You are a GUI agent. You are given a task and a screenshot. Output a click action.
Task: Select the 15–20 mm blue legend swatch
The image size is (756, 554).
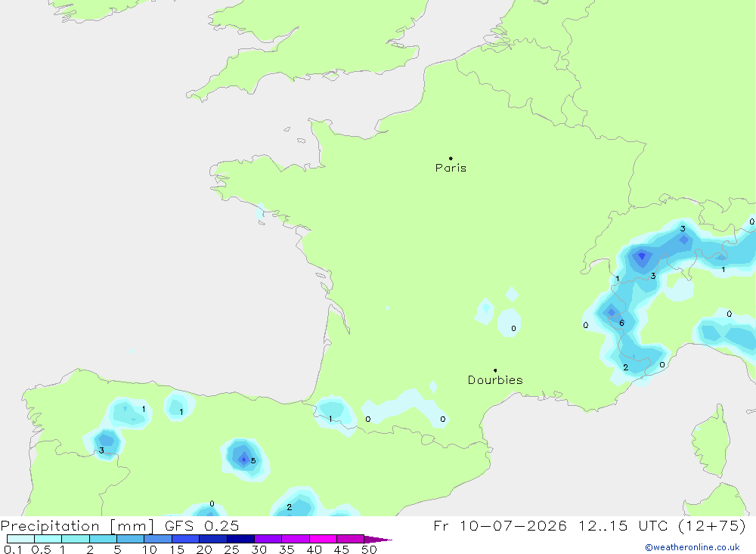[x=186, y=539]
